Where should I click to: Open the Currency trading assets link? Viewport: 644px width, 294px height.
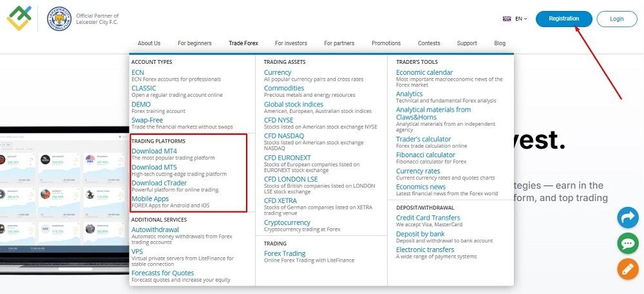click(278, 72)
